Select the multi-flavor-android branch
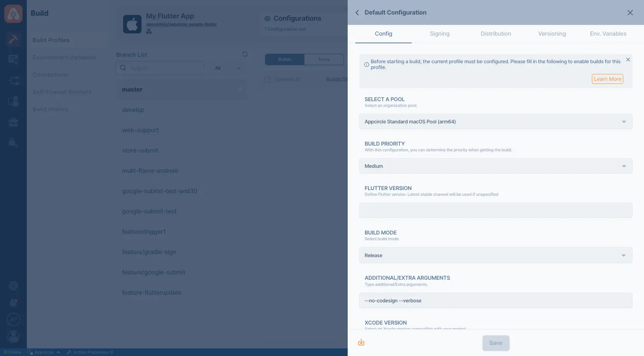Screen dimensions: 644x356 click(x=181, y=171)
